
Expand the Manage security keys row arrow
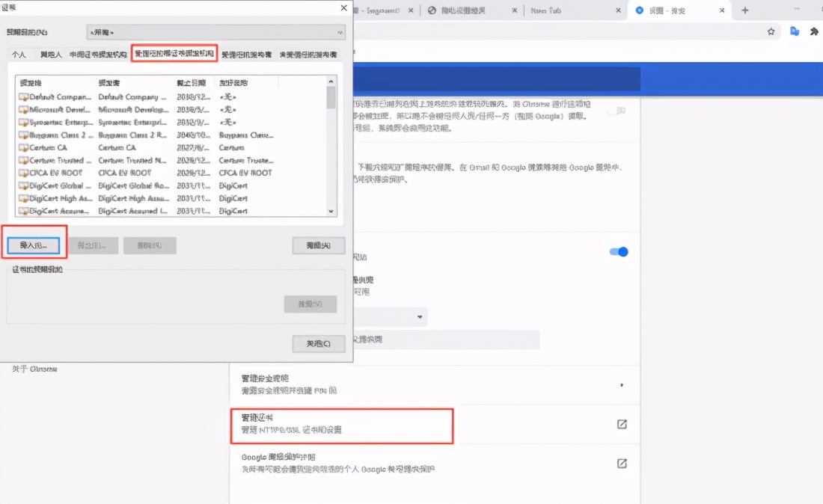click(622, 385)
